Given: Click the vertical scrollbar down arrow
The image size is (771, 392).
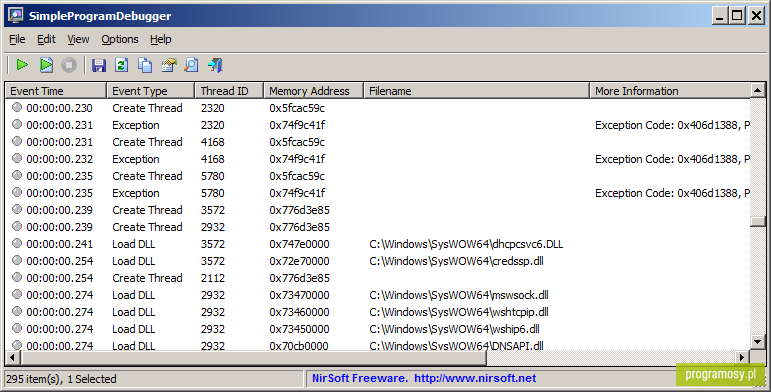Looking at the screenshot, I should pyautogui.click(x=757, y=341).
